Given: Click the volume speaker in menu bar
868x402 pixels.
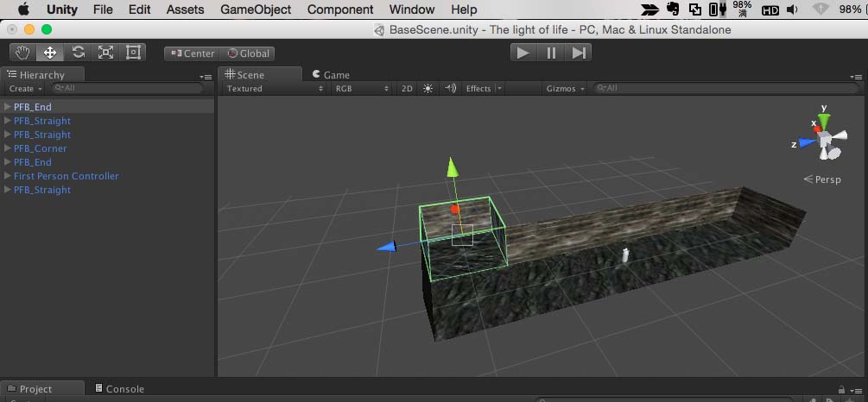Looking at the screenshot, I should [x=792, y=9].
